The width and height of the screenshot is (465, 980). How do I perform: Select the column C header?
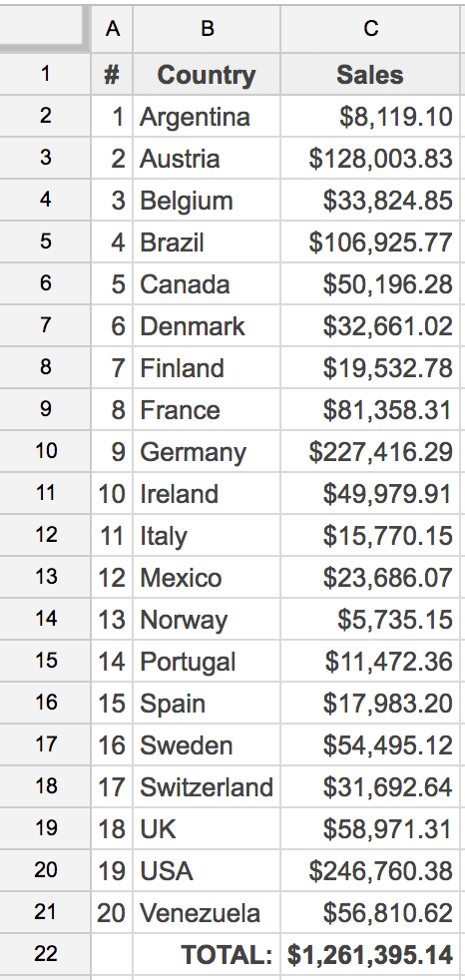pos(370,29)
